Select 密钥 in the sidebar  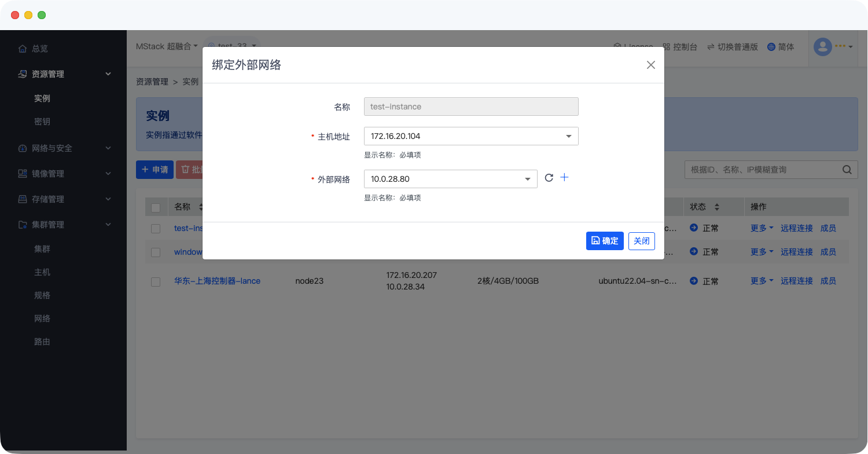(x=42, y=122)
